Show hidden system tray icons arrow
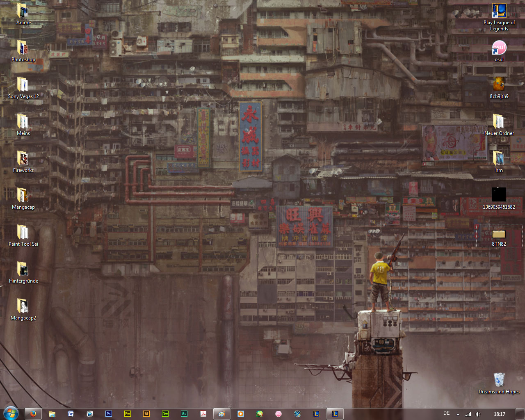This screenshot has height=420, width=525. coord(458,414)
